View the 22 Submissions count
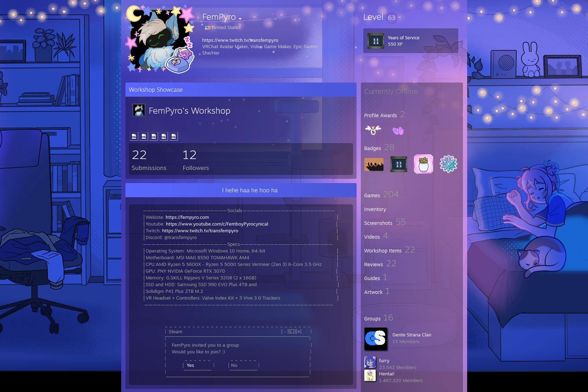 click(x=149, y=160)
